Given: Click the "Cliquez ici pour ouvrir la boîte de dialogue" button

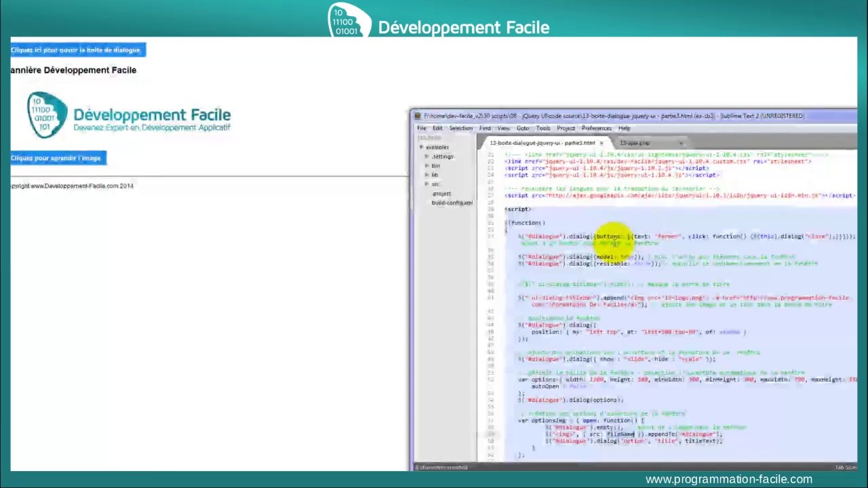Looking at the screenshot, I should pyautogui.click(x=77, y=49).
